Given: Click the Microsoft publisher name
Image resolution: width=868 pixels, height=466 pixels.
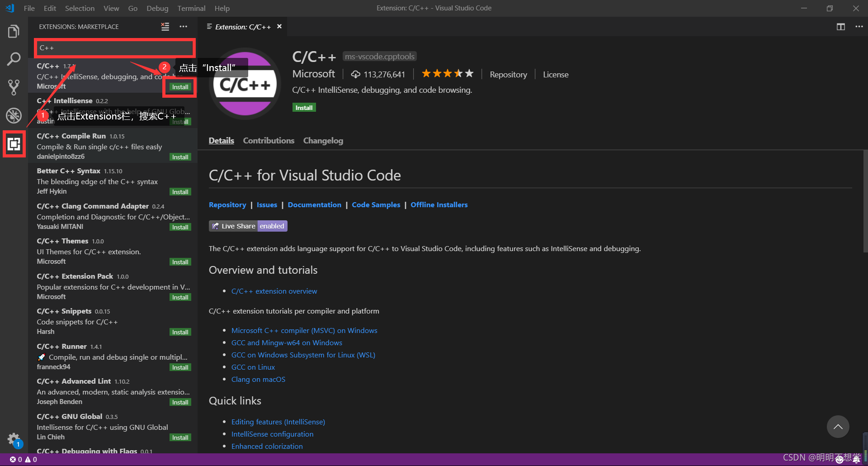Looking at the screenshot, I should [314, 74].
